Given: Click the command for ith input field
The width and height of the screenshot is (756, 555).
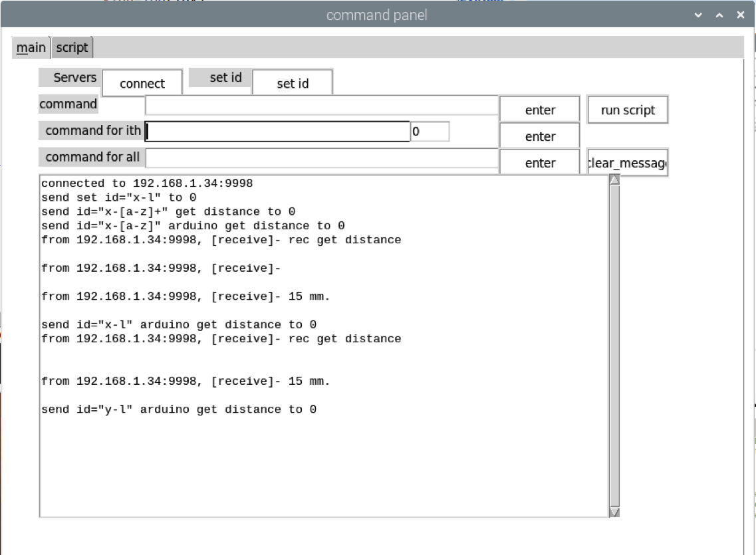Looking at the screenshot, I should pos(277,131).
